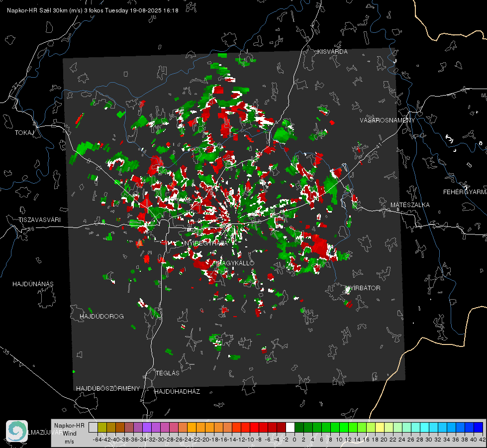Click the legend value -24
Viewport: 487px width, 448px height.
187,440
